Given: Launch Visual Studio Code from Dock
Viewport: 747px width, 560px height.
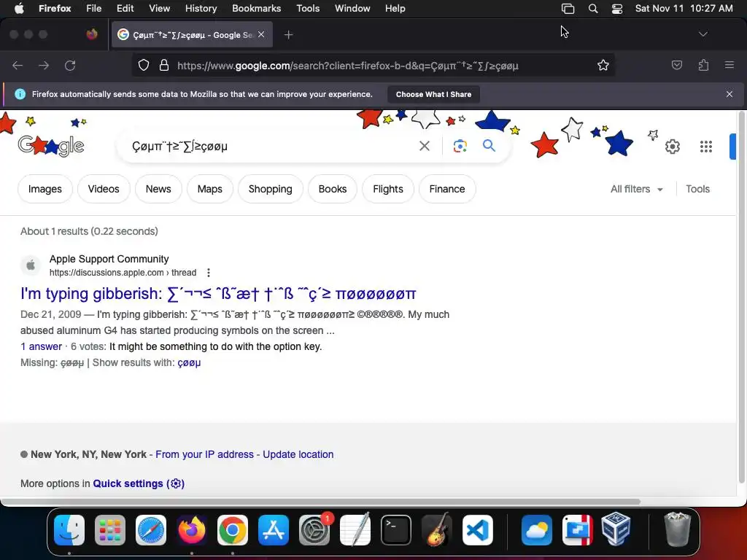Looking at the screenshot, I should pos(477,530).
